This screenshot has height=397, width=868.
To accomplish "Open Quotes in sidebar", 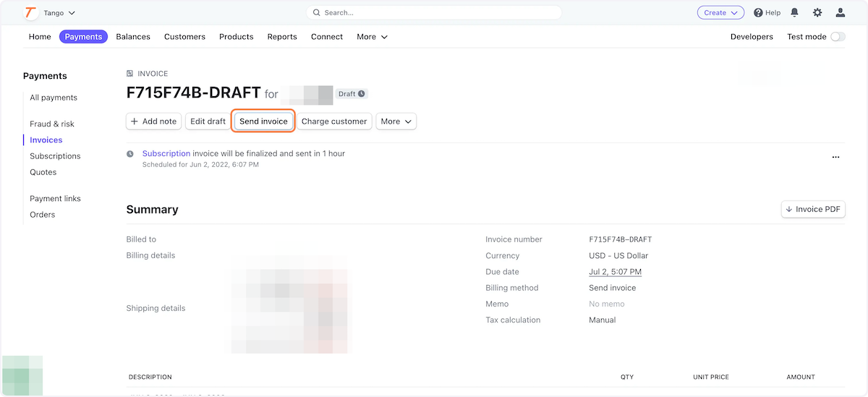I will (x=43, y=172).
